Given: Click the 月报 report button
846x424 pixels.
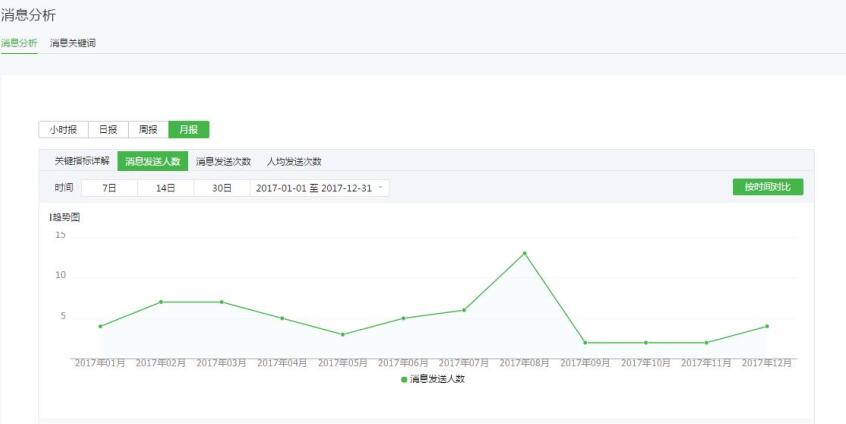Looking at the screenshot, I should coord(189,129).
